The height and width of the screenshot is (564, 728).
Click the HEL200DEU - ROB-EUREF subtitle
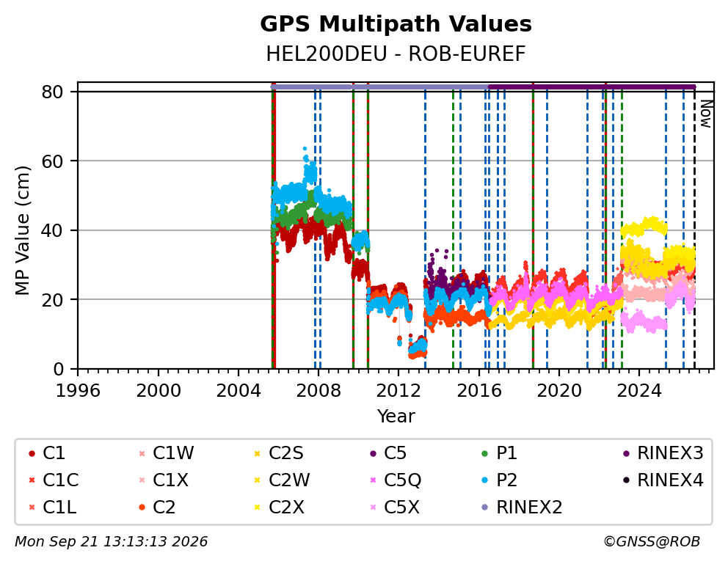coord(396,54)
